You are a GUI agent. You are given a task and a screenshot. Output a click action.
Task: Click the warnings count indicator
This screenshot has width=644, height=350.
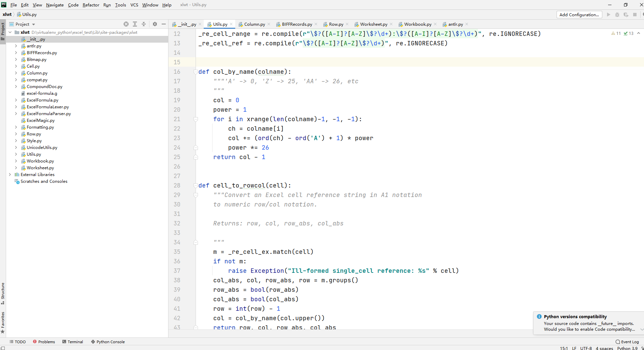(x=616, y=34)
